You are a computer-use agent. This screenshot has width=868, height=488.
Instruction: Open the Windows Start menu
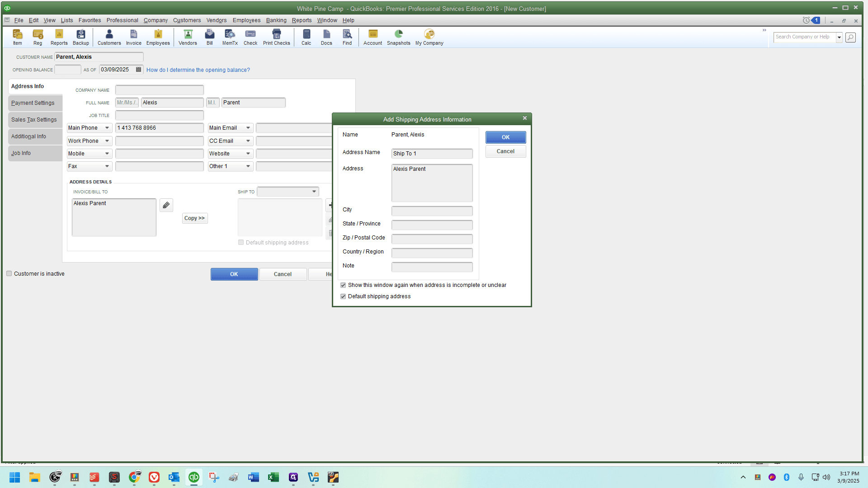coord(14,477)
